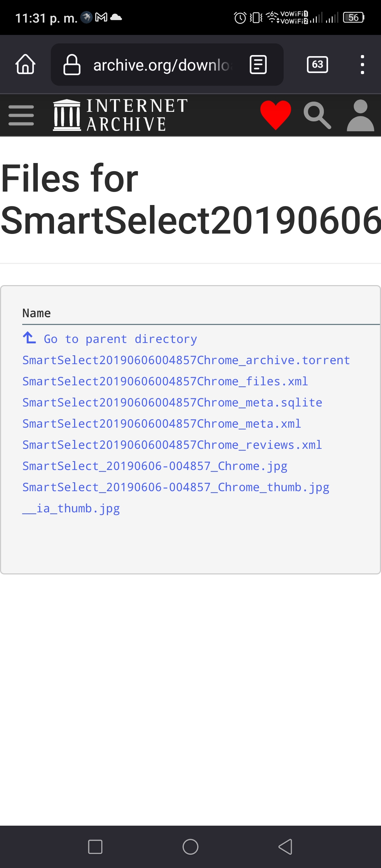
Task: Tap the cloud notification icon in status bar
Action: (x=116, y=17)
